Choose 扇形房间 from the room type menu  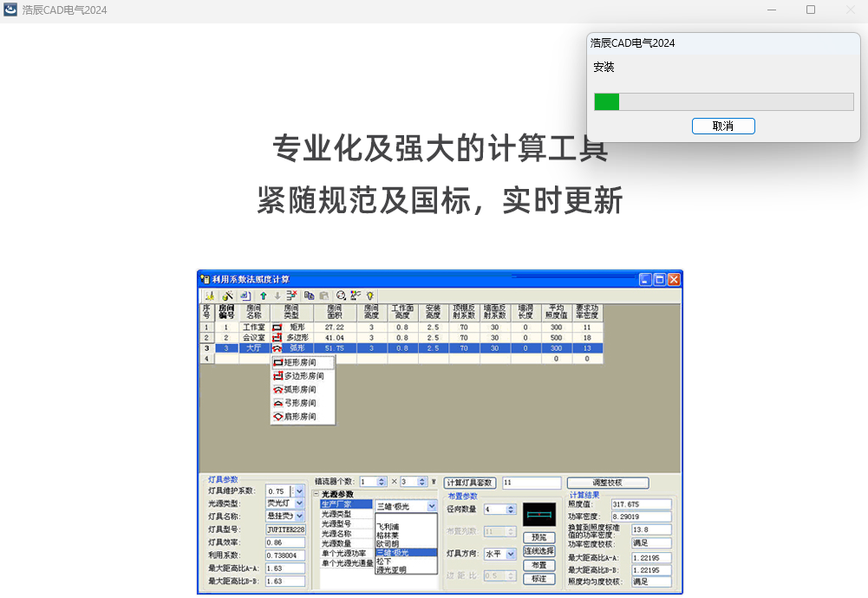(x=301, y=417)
